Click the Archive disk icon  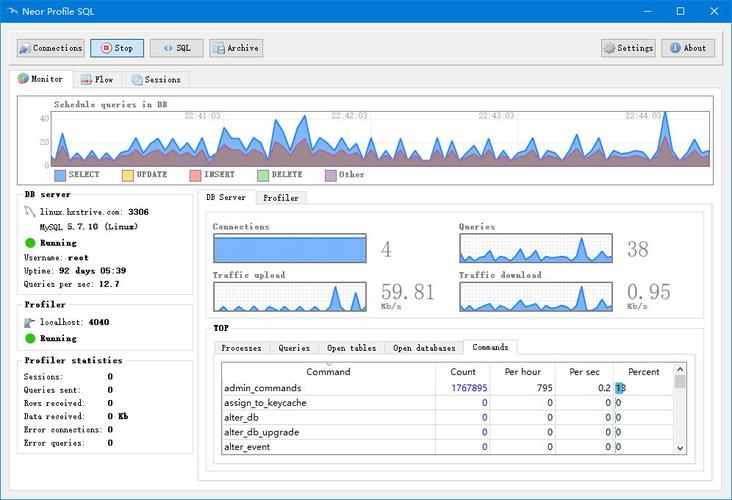click(219, 48)
